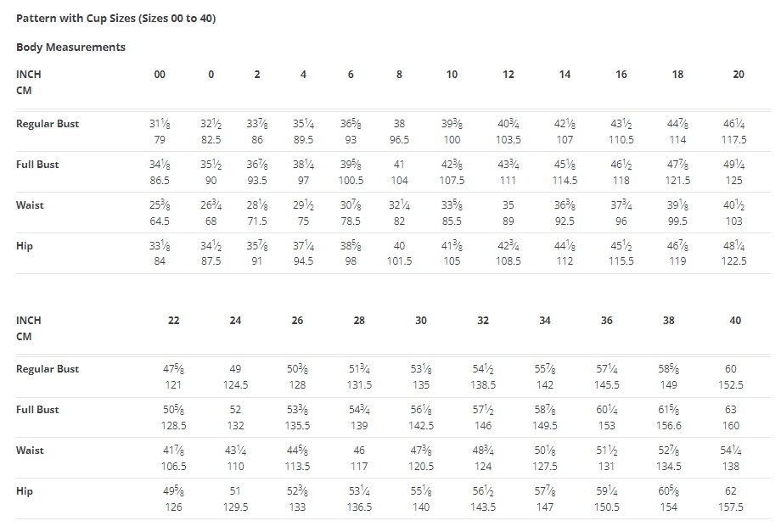The width and height of the screenshot is (781, 532).
Task: Select the Regular Bust label in the second table
Action: (x=48, y=369)
